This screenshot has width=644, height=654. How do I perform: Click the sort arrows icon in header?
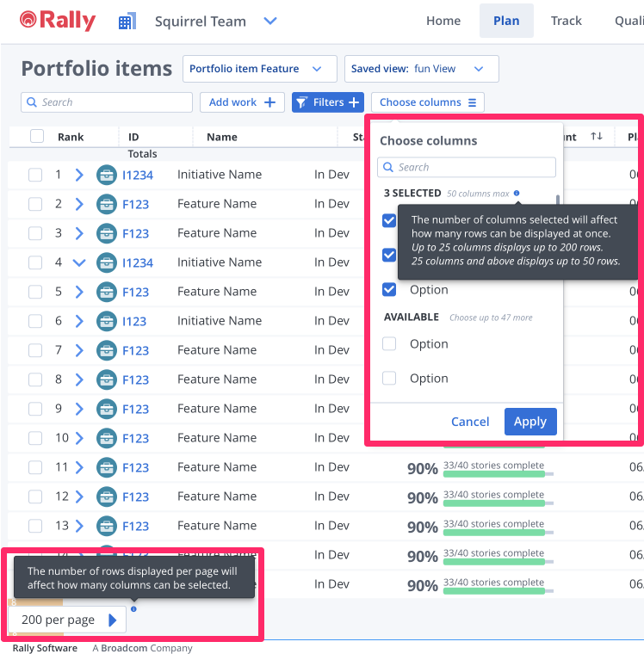coord(597,136)
